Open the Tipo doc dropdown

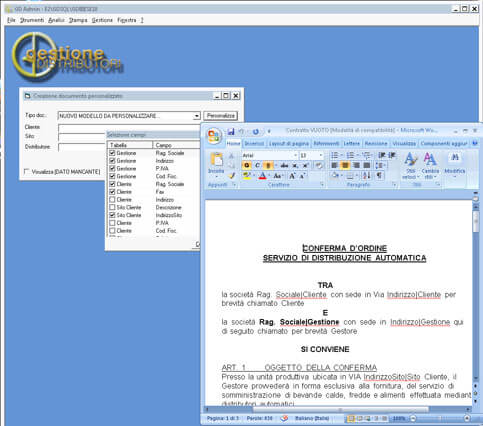point(197,116)
